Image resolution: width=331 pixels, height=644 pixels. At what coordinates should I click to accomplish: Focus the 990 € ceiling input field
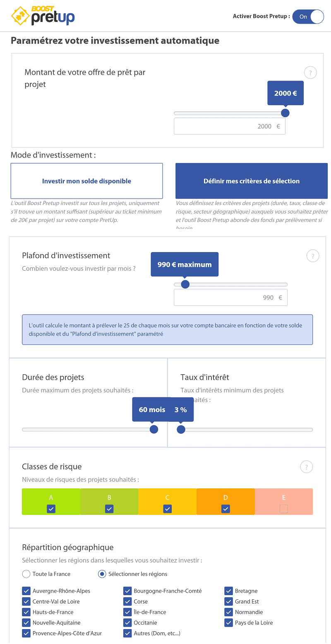point(230,298)
